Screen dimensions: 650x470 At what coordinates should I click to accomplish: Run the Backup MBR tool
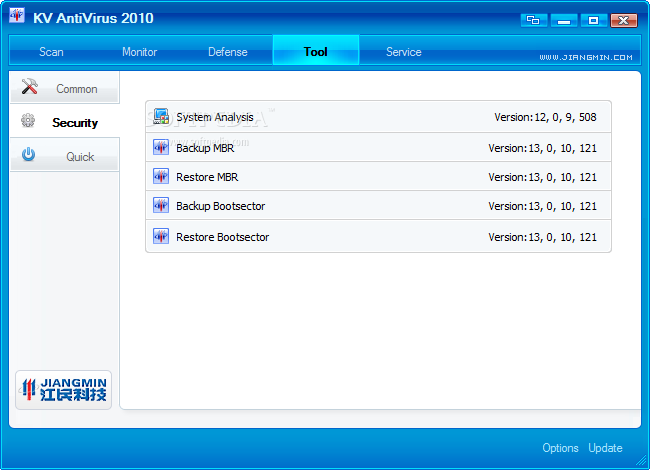pyautogui.click(x=378, y=148)
